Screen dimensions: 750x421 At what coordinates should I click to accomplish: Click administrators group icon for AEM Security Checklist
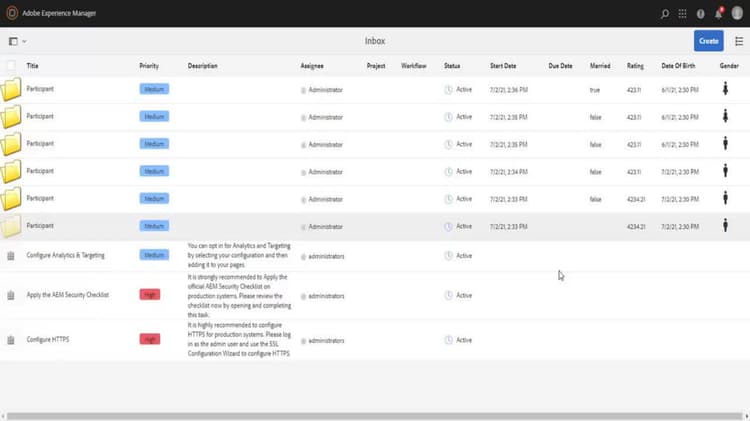(303, 297)
